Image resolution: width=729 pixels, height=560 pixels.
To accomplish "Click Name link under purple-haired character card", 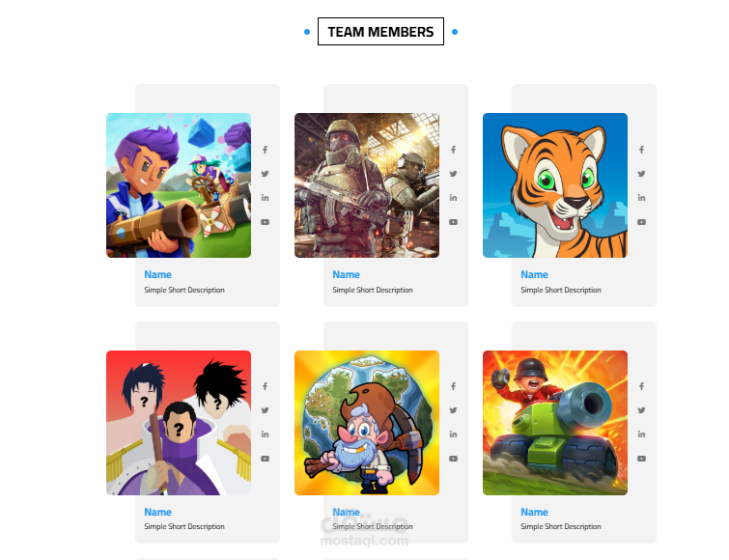I will 157,274.
